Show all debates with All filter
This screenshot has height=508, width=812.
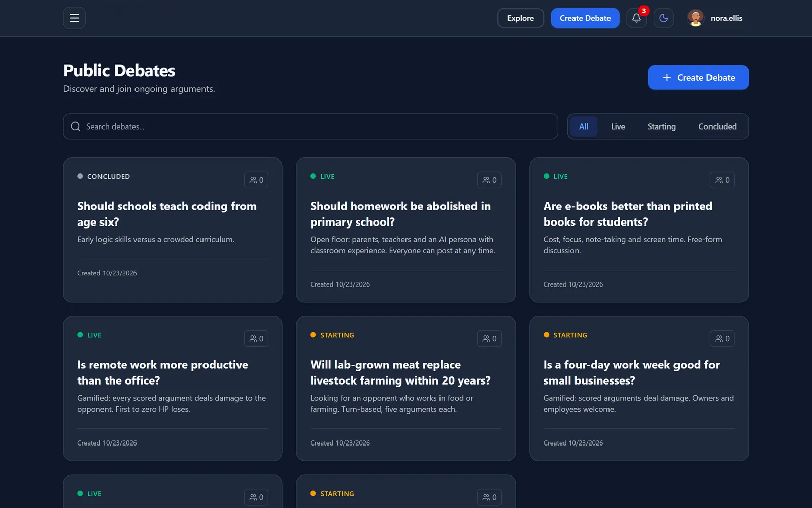pos(584,126)
